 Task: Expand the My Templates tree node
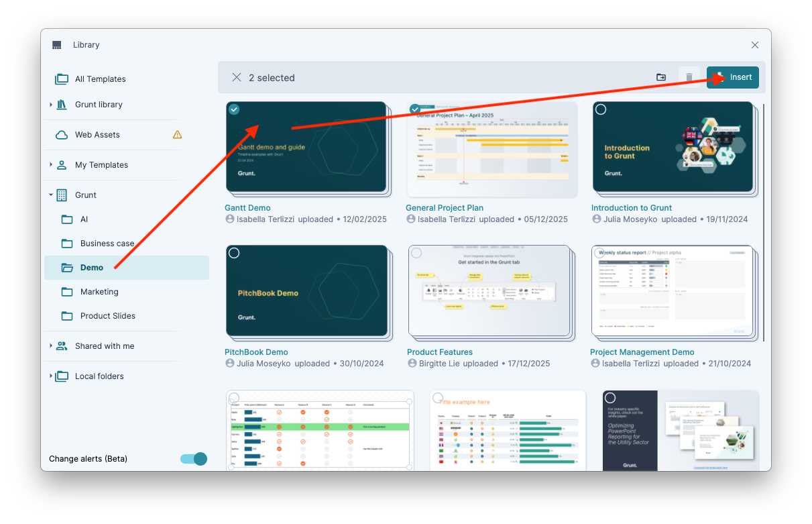[51, 165]
